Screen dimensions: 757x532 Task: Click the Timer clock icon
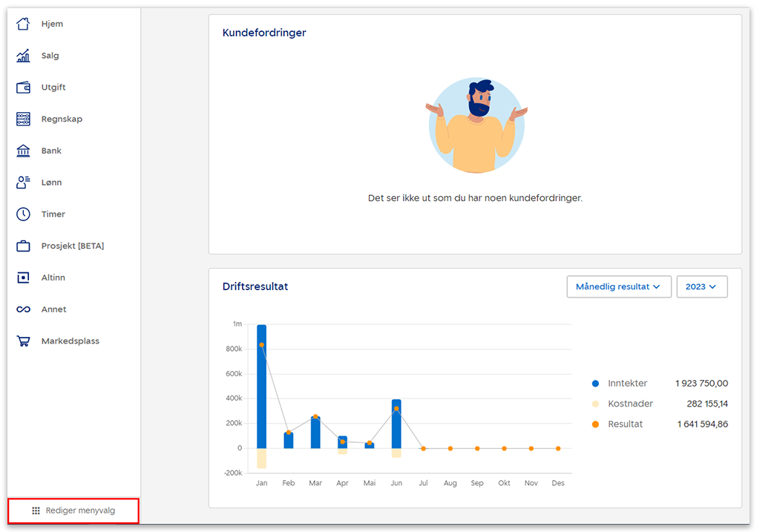[x=23, y=214]
